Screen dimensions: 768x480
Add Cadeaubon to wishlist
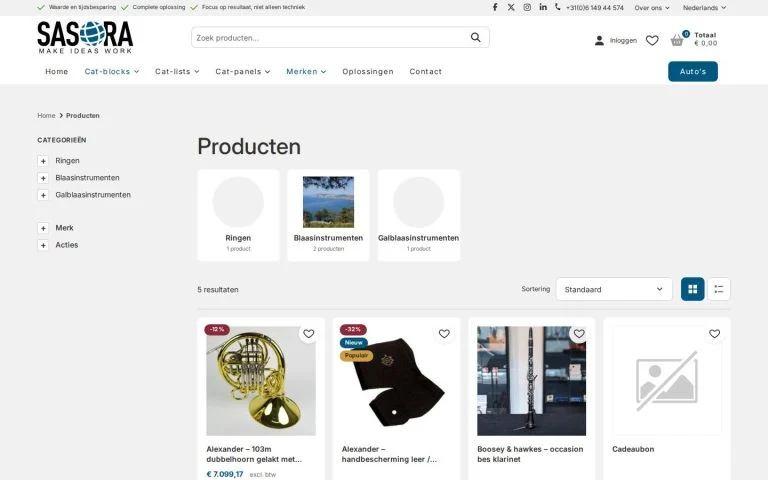715,334
